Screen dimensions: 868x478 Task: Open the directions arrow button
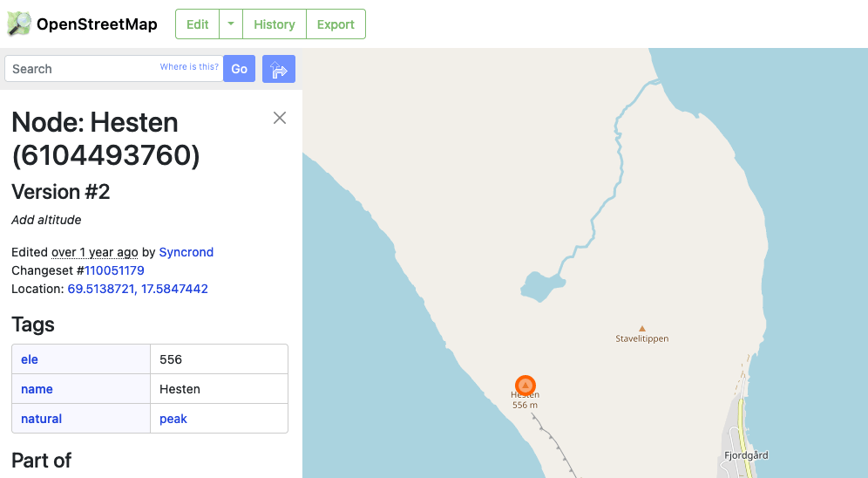point(279,69)
